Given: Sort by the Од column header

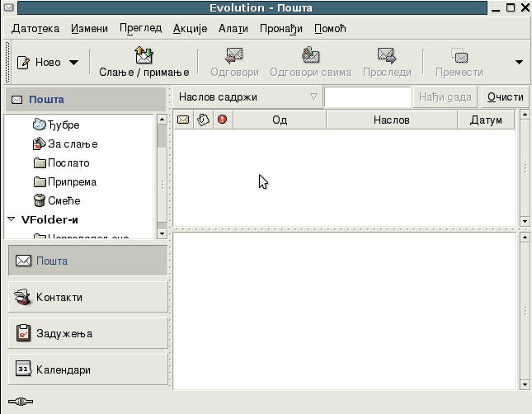Looking at the screenshot, I should tap(280, 120).
